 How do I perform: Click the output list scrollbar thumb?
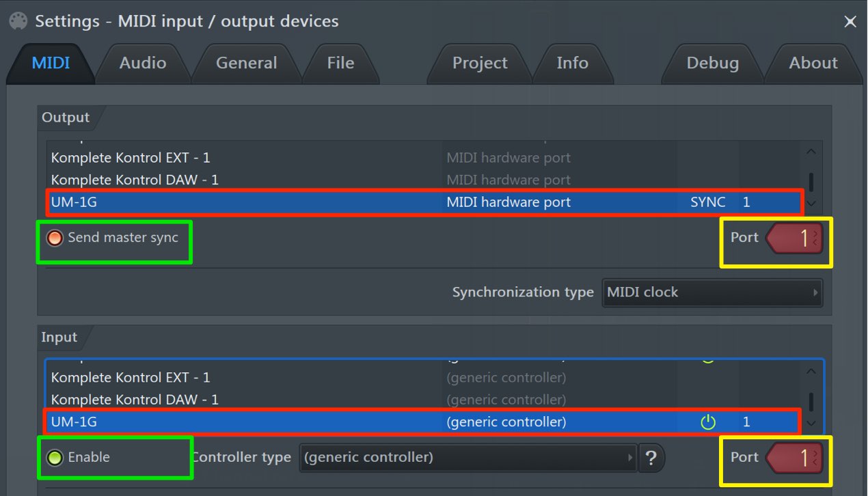811,181
